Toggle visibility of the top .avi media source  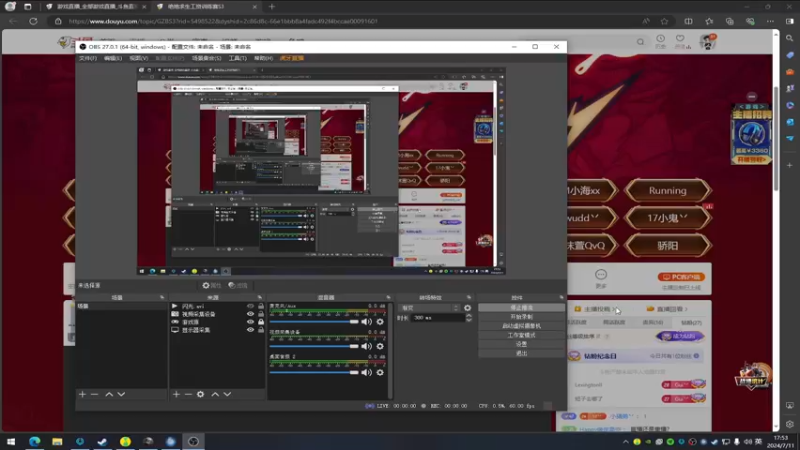[250, 306]
